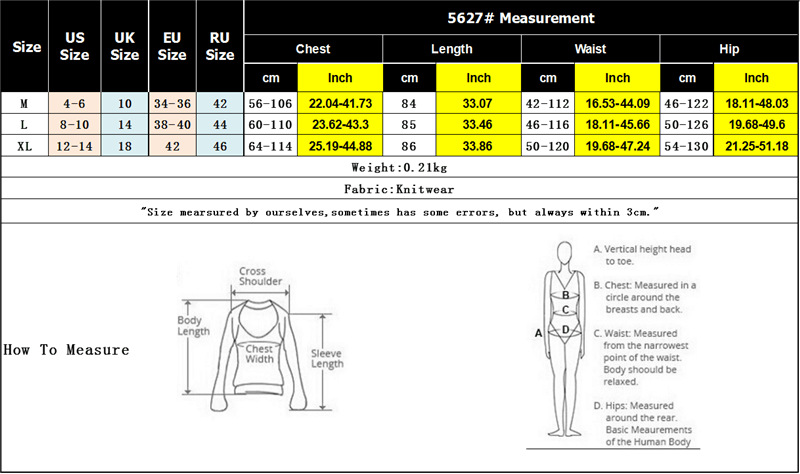This screenshot has height=474, width=800.
Task: Click the 'Hip' measurement header
Action: tap(729, 49)
